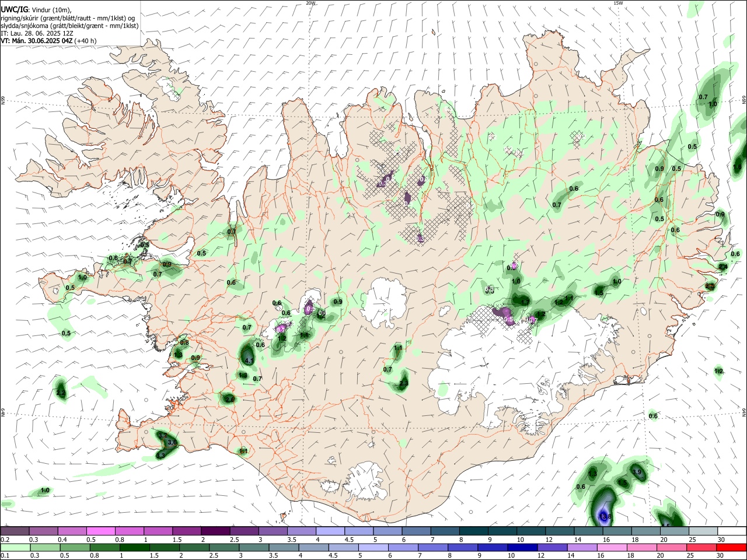This screenshot has width=747, height=560.
Task: Pick the violet 12–14 rain legend swatch
Action: pos(552,547)
